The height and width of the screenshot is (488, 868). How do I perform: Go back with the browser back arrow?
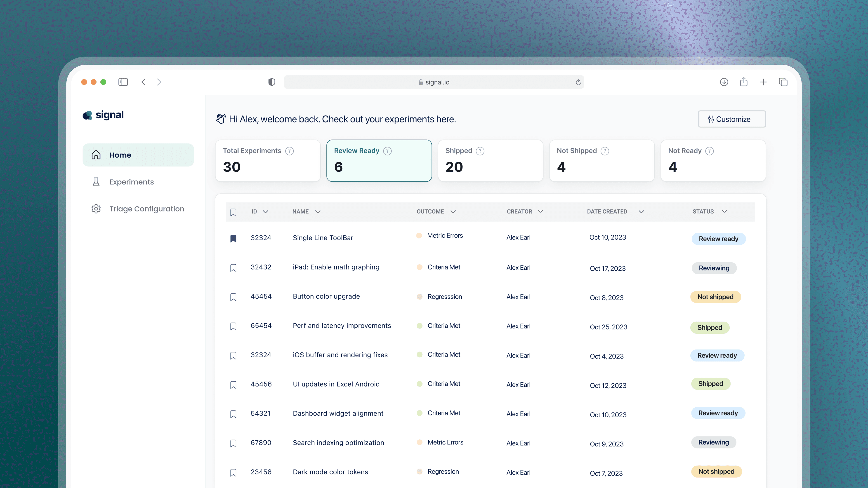coord(143,82)
